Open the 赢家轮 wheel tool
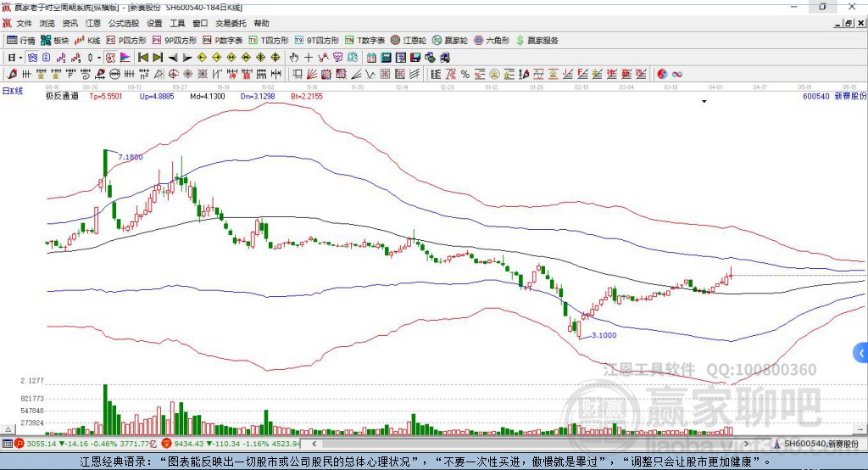This screenshot has width=868, height=470. [450, 41]
